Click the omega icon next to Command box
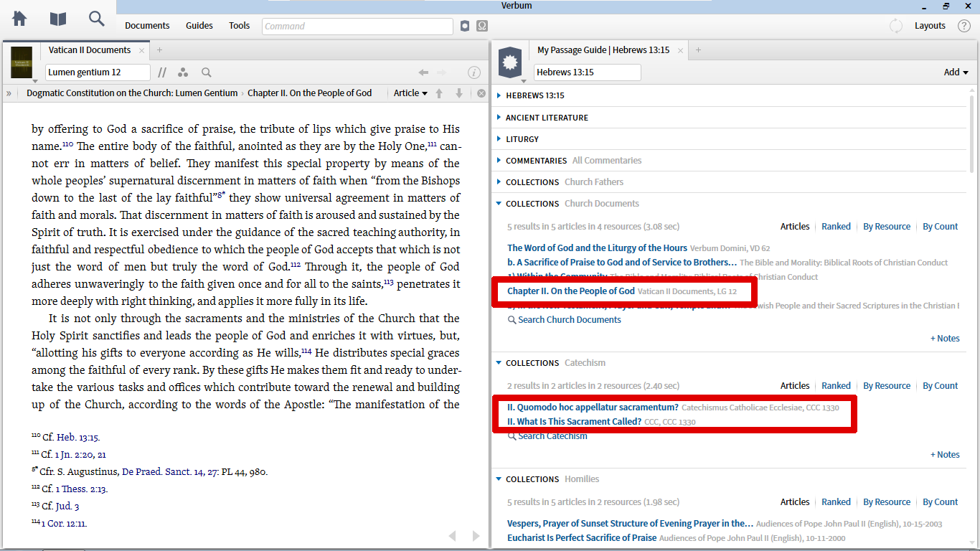Viewport: 980px width, 551px height. [x=482, y=26]
